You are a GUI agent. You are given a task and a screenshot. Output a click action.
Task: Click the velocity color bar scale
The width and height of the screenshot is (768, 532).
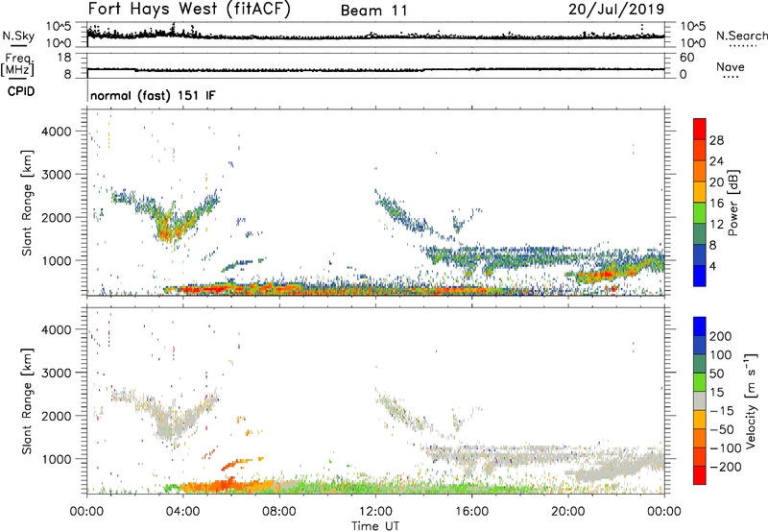(700, 400)
